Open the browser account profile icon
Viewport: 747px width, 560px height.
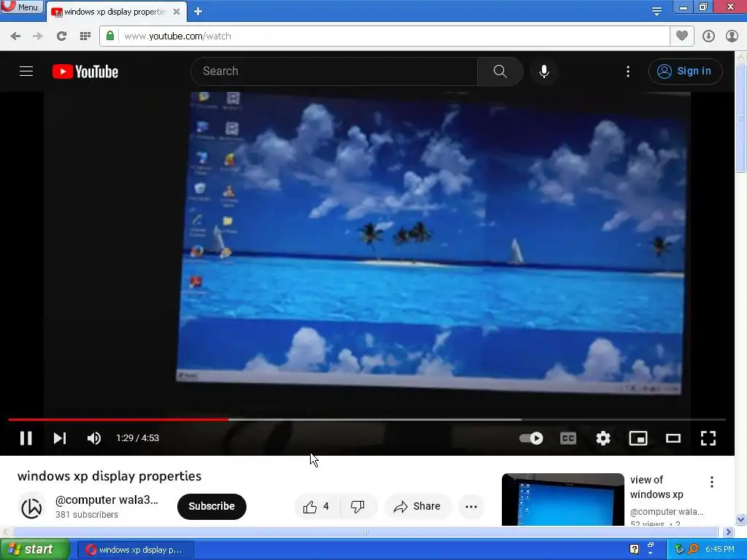[x=732, y=36]
